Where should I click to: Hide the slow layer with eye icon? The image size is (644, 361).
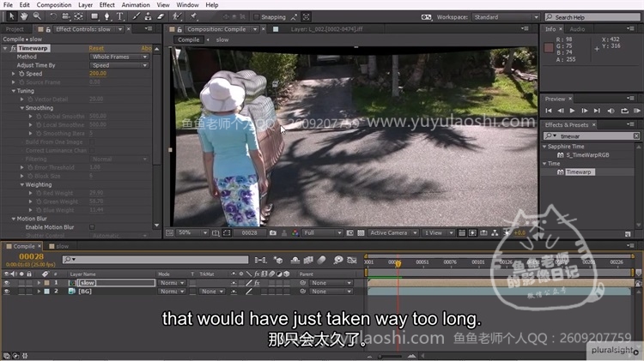point(7,283)
